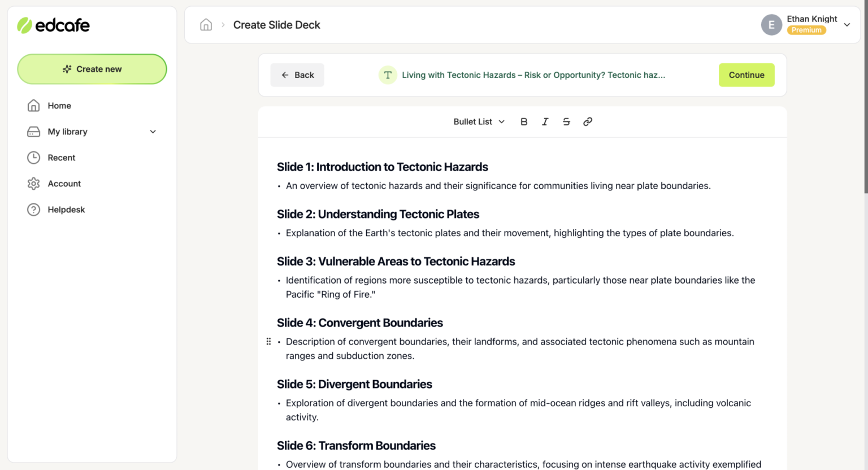Toggle bold formatting in the editor toolbar

click(x=524, y=121)
